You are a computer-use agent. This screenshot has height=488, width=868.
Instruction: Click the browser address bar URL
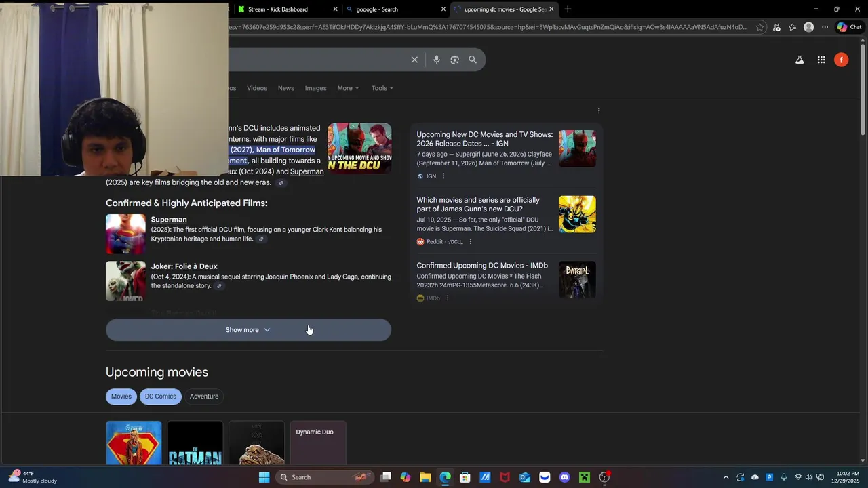pyautogui.click(x=488, y=27)
